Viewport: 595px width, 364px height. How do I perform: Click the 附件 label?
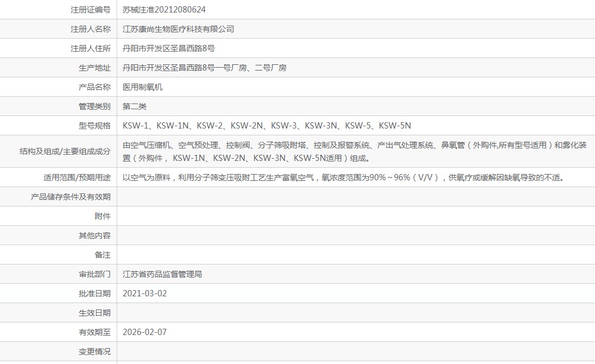click(102, 216)
